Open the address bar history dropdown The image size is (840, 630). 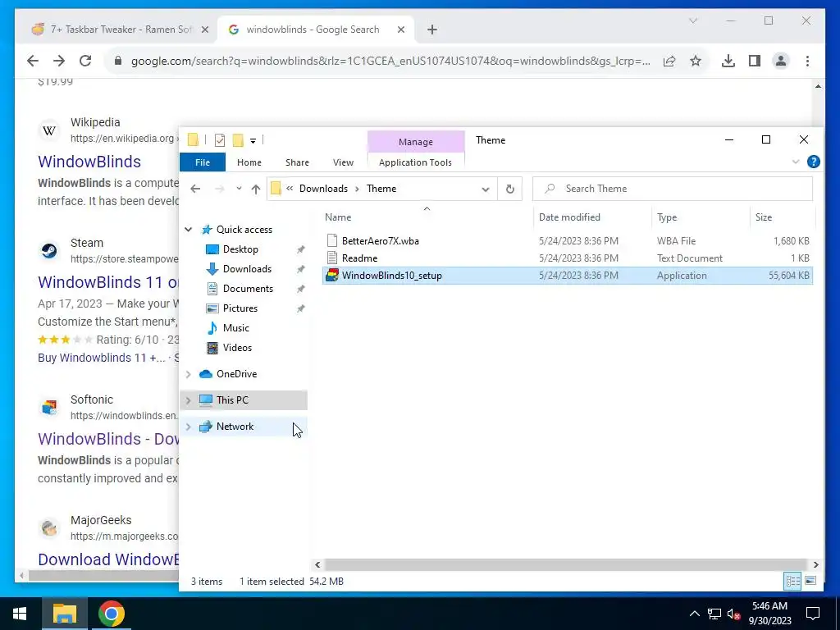tap(486, 189)
